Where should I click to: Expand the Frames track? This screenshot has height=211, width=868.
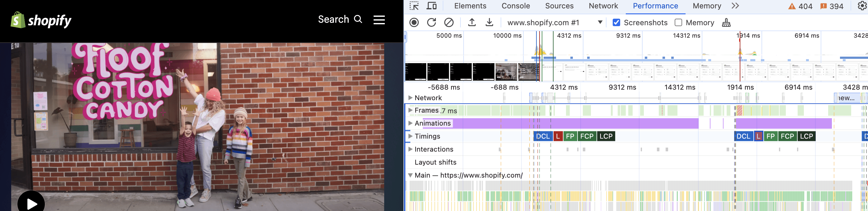click(410, 110)
